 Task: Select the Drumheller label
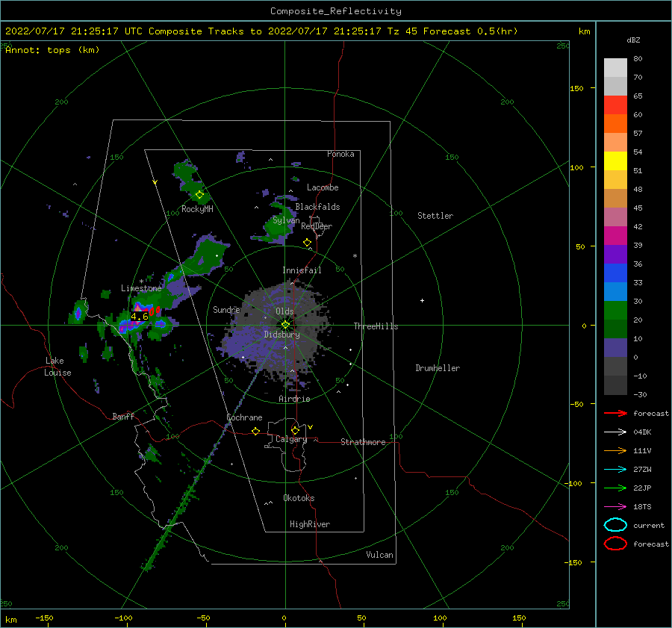point(438,368)
